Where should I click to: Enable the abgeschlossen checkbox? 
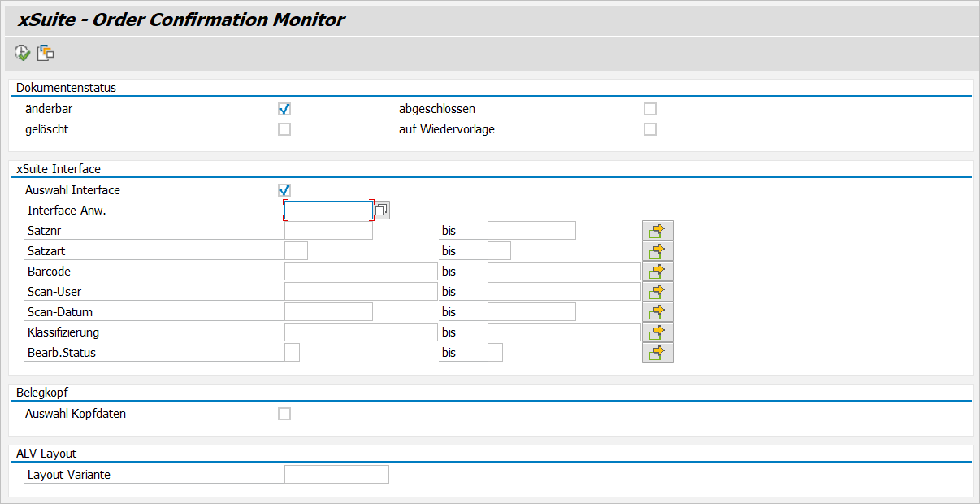649,108
